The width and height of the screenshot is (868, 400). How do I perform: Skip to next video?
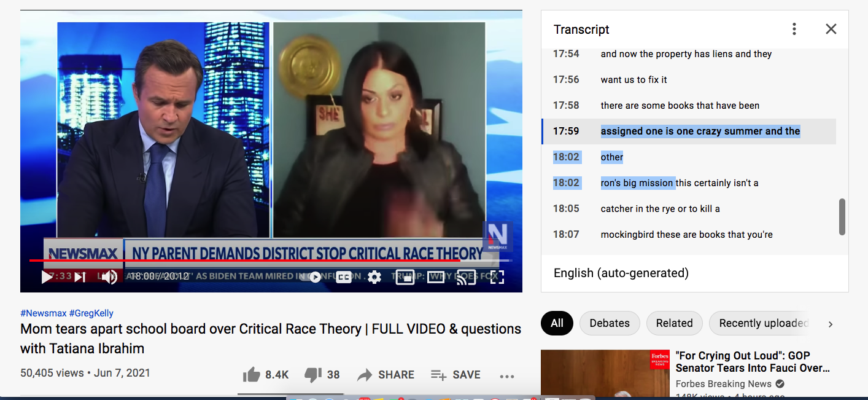tap(80, 277)
